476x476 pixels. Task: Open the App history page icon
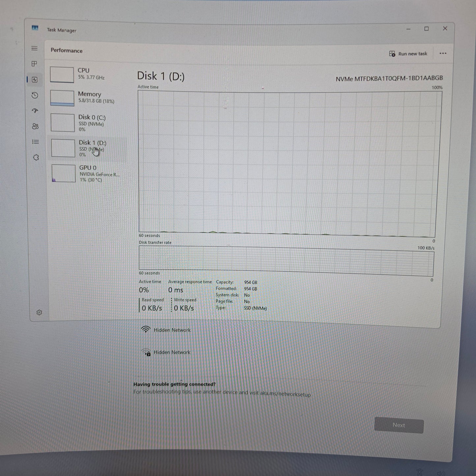click(35, 96)
